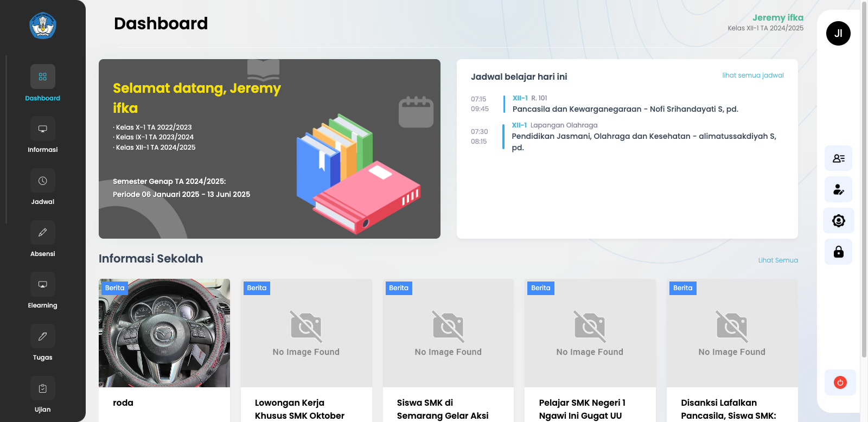Open the Absensi pencil icon
Image resolution: width=868 pixels, height=422 pixels.
pos(42,233)
